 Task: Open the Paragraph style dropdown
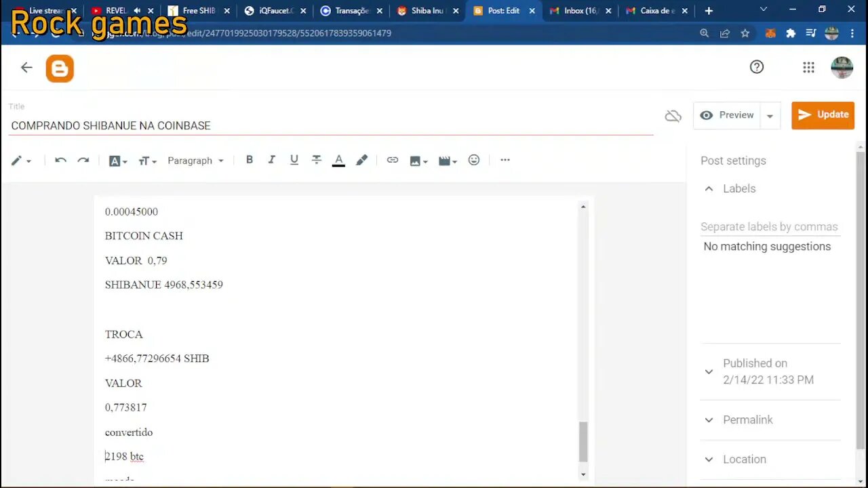[195, 161]
